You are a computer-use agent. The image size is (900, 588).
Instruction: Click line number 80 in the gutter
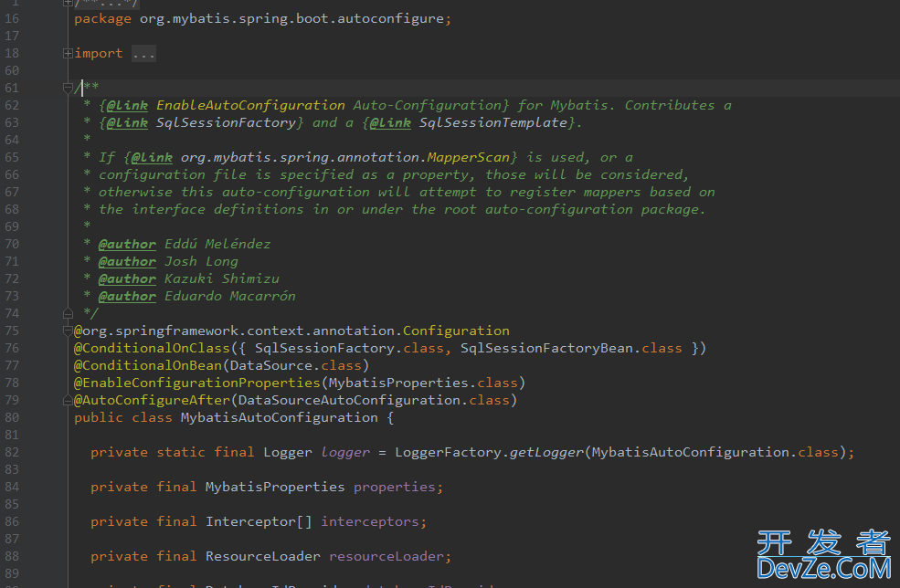click(x=12, y=417)
